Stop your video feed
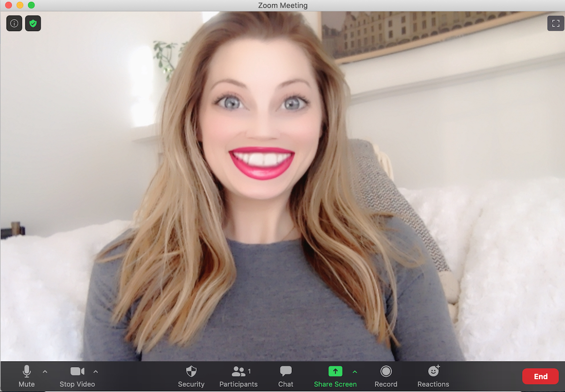Screen dimensions: 565x392 pyautogui.click(x=77, y=376)
